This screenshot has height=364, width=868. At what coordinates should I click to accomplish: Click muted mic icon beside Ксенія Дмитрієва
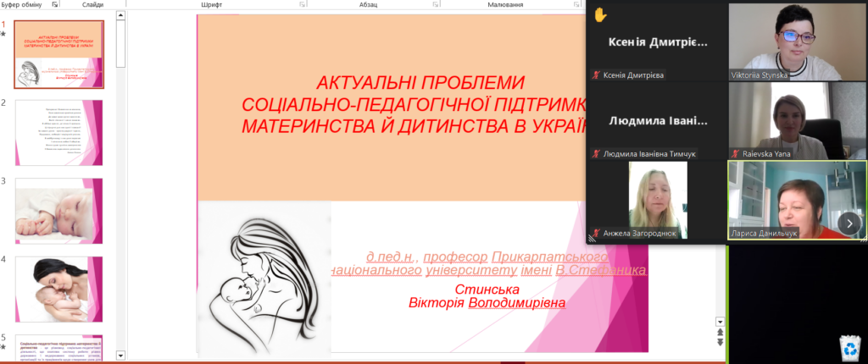pyautogui.click(x=598, y=74)
